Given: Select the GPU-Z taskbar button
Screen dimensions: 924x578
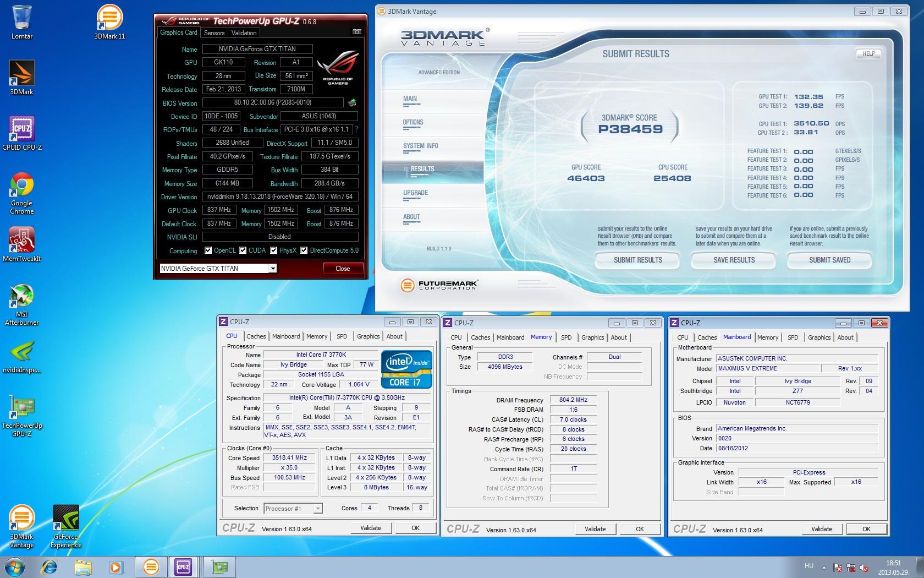Looking at the screenshot, I should pyautogui.click(x=219, y=566).
